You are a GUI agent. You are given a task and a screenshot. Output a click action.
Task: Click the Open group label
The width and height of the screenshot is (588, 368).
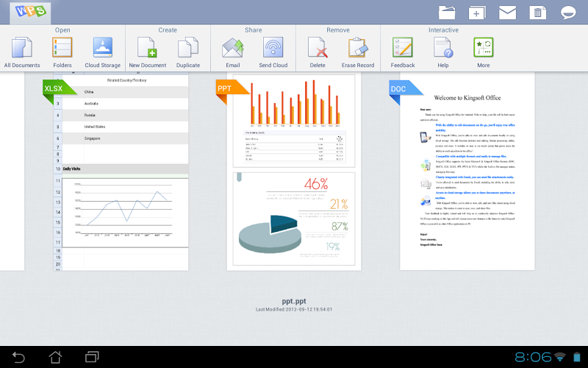point(62,30)
